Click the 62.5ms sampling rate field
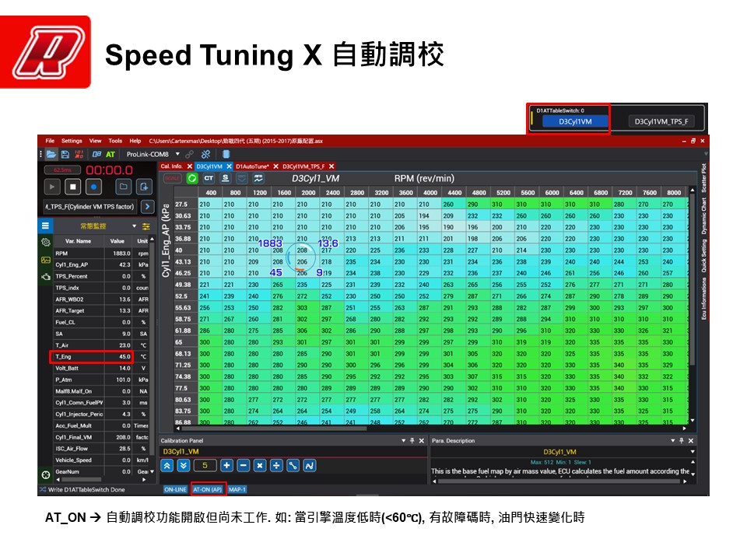The image size is (747, 560). [62, 170]
